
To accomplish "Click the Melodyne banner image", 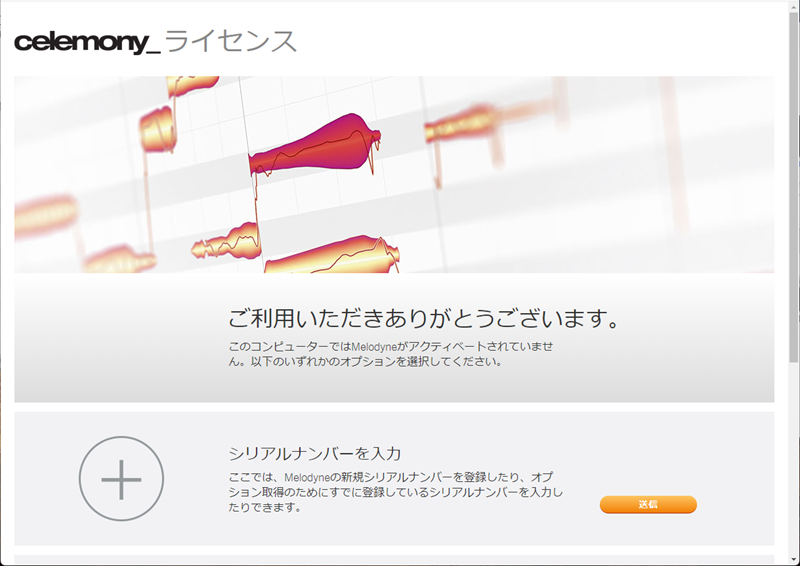I will [394, 175].
